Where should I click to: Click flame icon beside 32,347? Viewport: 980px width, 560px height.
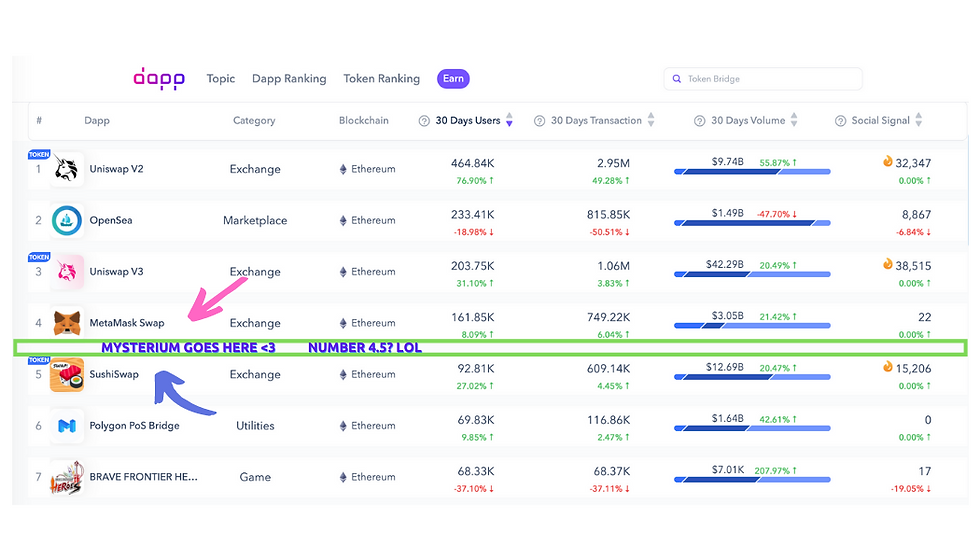(x=888, y=161)
